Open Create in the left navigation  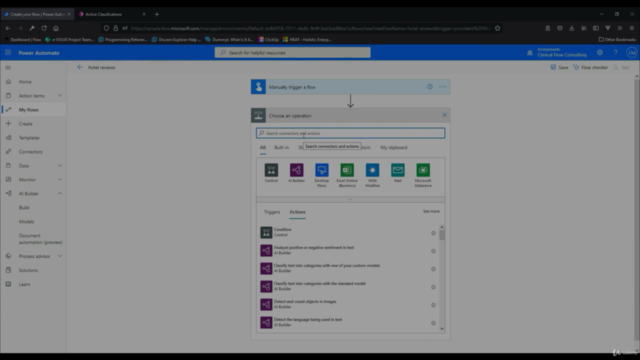click(25, 124)
